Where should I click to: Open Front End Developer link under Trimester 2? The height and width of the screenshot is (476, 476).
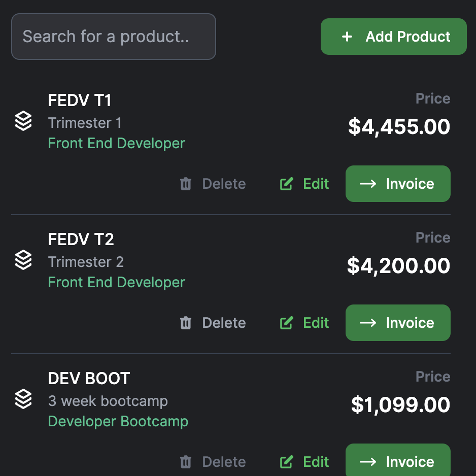117,282
